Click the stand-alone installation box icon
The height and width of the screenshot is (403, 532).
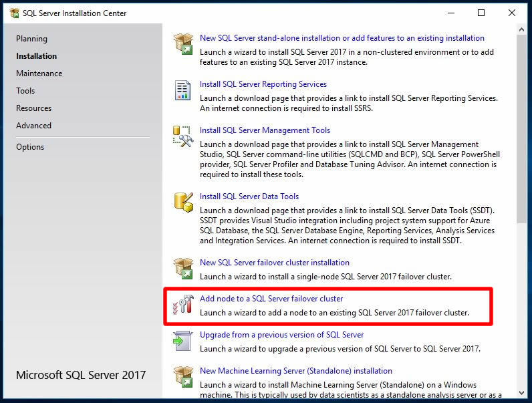point(182,44)
